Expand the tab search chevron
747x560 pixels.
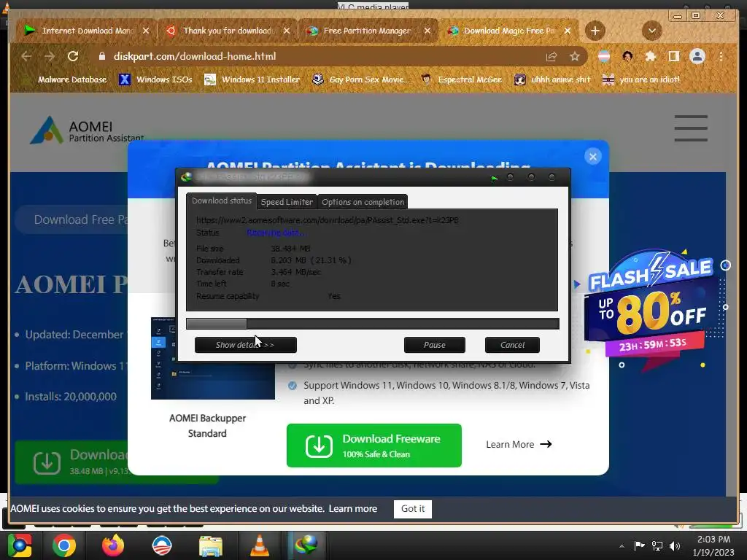[x=651, y=31]
